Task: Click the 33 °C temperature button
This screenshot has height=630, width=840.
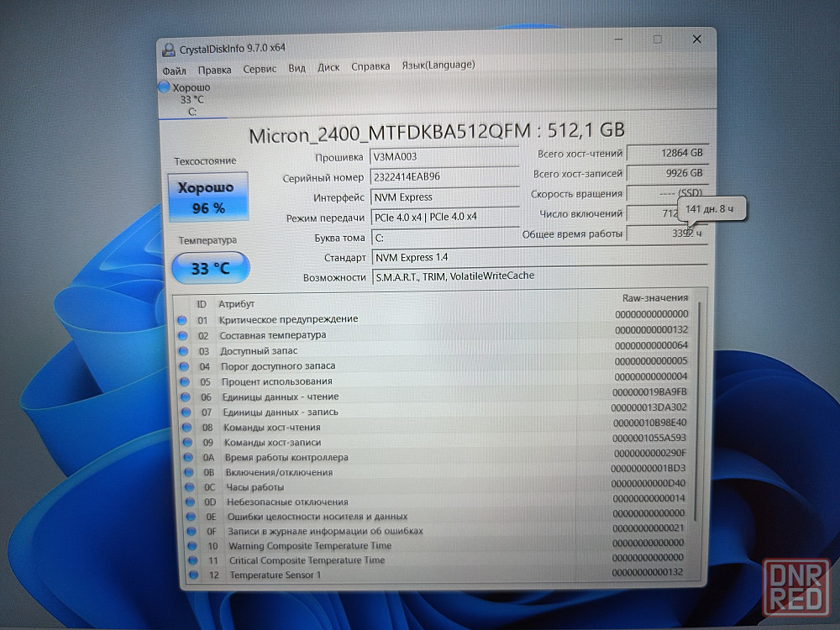Action: tap(211, 269)
